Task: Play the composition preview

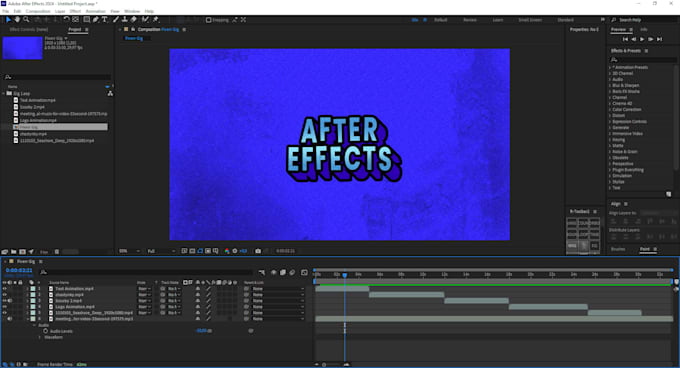Action: point(642,39)
